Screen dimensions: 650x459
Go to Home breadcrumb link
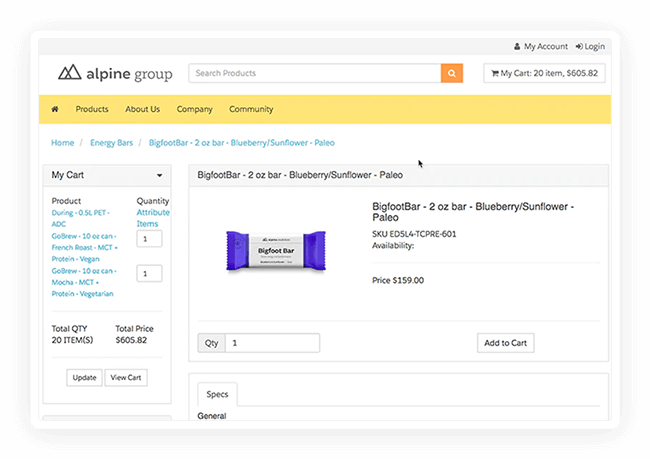[63, 143]
